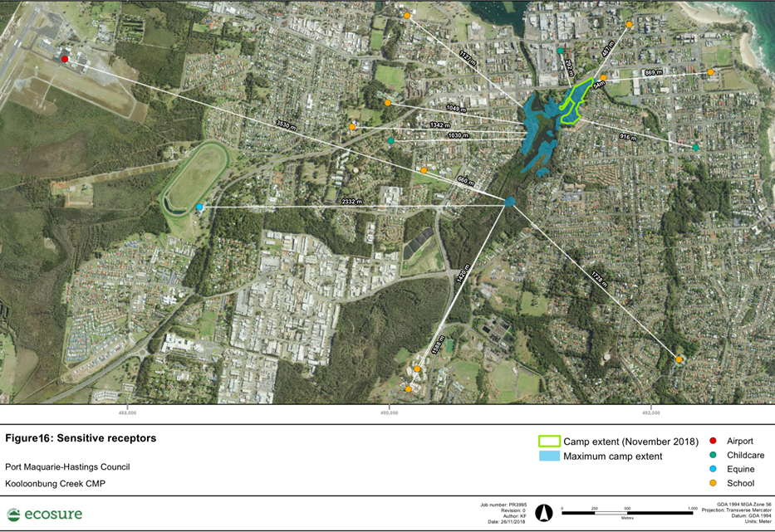This screenshot has height=532, width=775.
Task: Click the 'Camp extent (November 2018)' legend label
Action: 631,442
